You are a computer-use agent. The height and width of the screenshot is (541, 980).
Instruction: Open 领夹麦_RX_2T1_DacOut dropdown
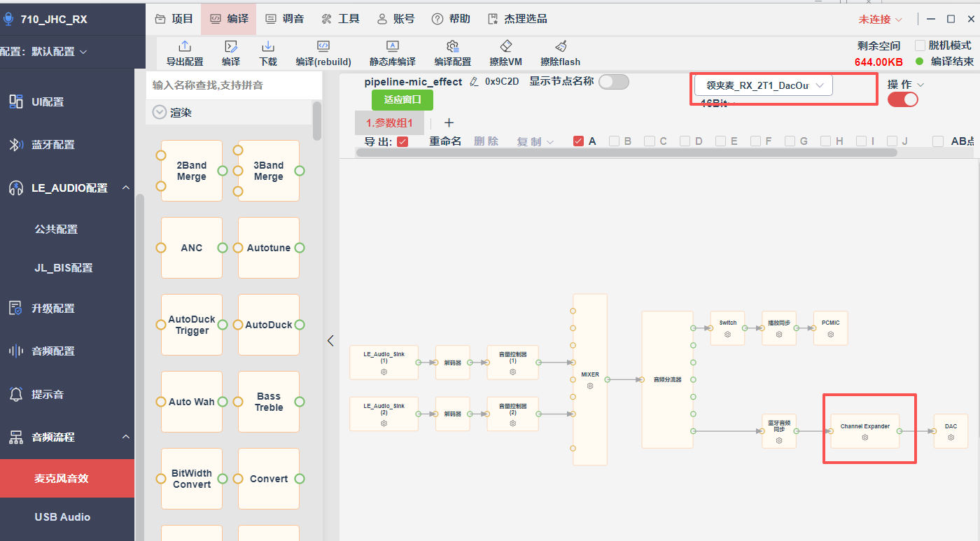click(x=763, y=85)
